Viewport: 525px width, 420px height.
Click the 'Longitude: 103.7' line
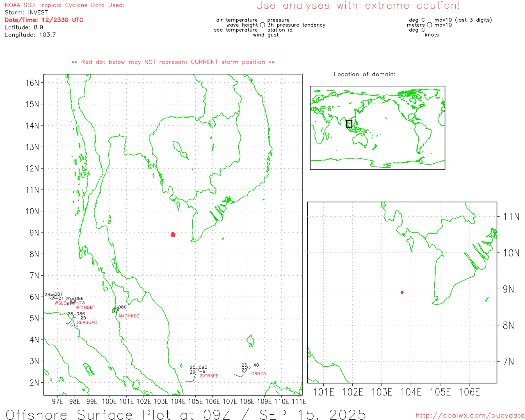click(x=30, y=35)
